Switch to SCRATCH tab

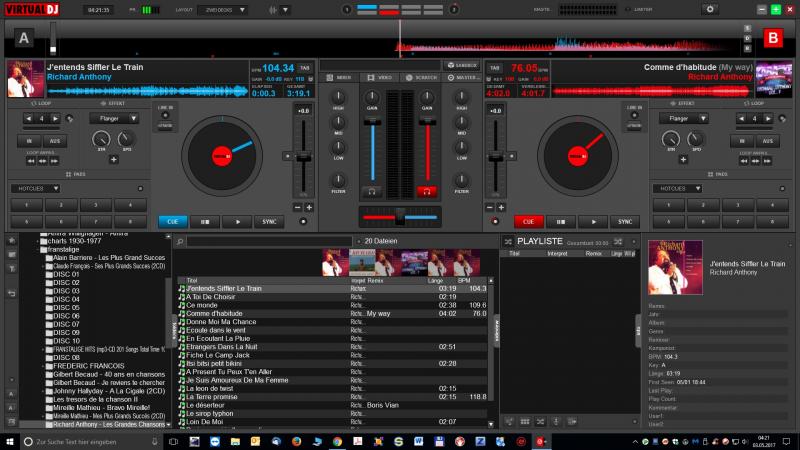[x=421, y=78]
